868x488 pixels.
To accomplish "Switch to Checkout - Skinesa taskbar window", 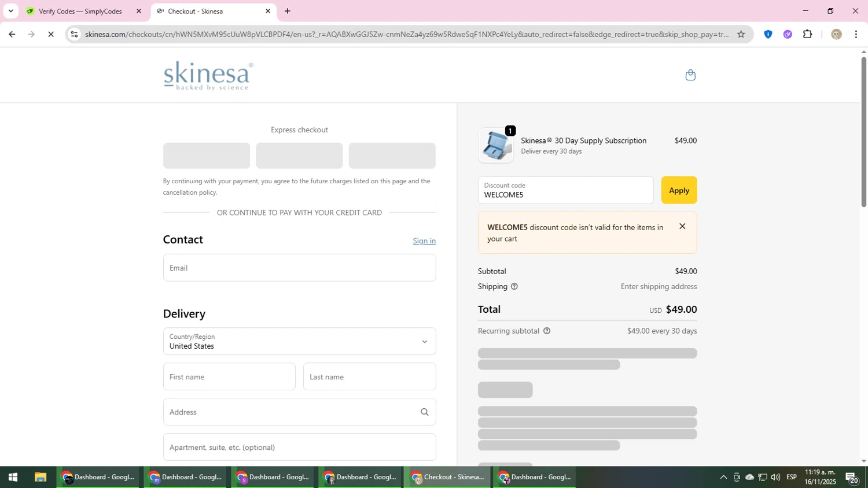I will (447, 478).
